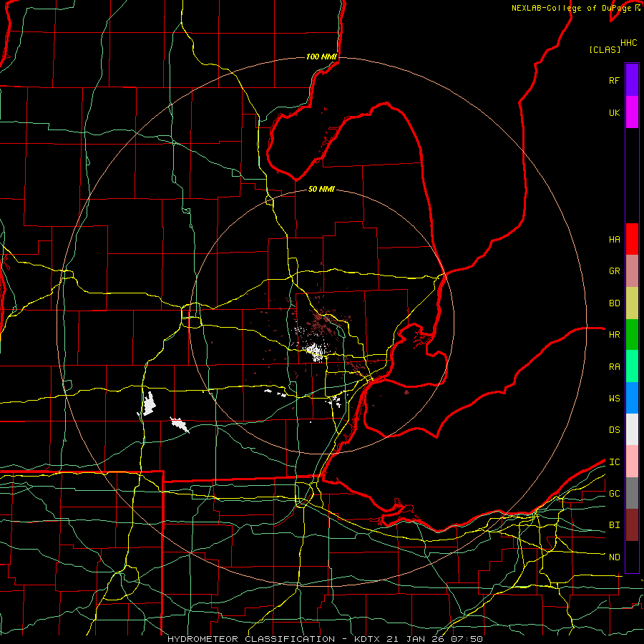Viewport: 644px width, 644px height.
Task: Click the HYDROMETEOR CLASSIFICATION title text
Action: (251, 639)
